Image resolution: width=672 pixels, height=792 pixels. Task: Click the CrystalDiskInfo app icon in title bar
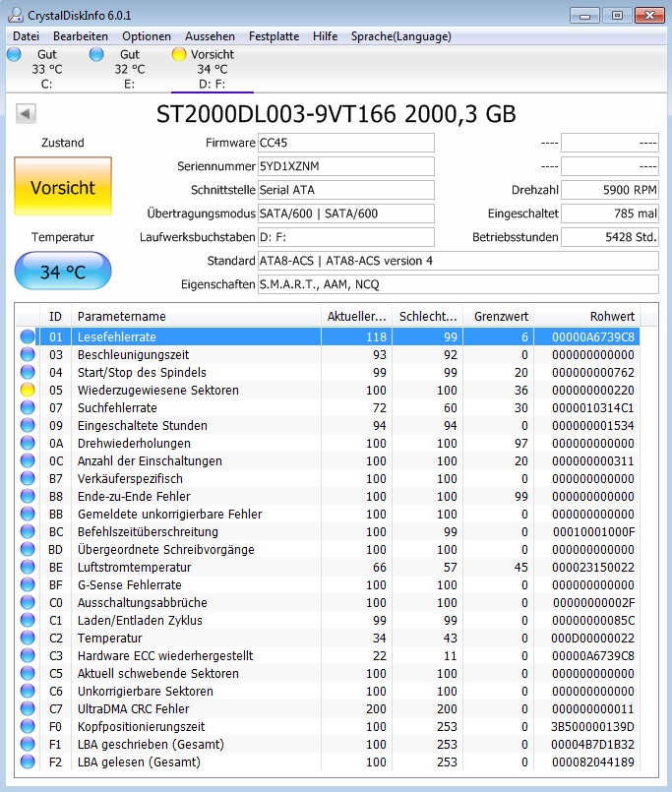[x=16, y=15]
